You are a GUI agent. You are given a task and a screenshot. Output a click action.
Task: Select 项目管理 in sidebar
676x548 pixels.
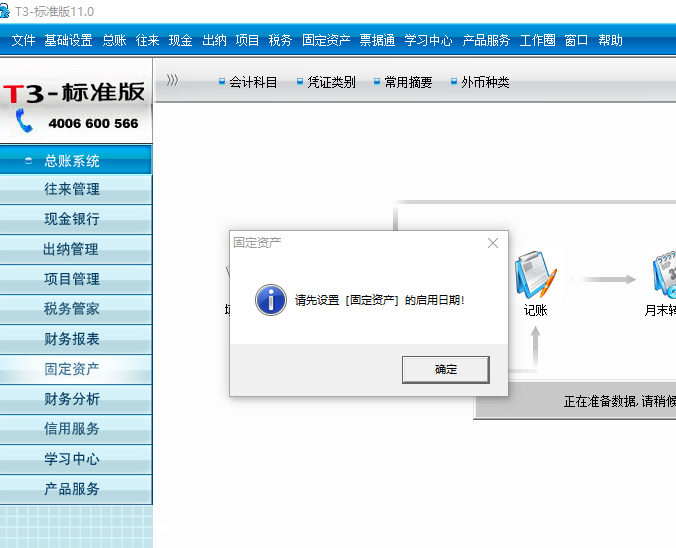click(76, 279)
